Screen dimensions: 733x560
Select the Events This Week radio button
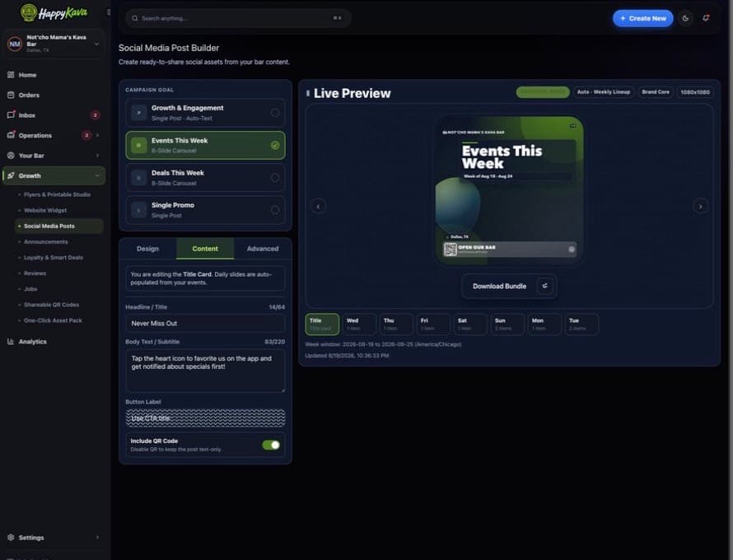tap(275, 146)
